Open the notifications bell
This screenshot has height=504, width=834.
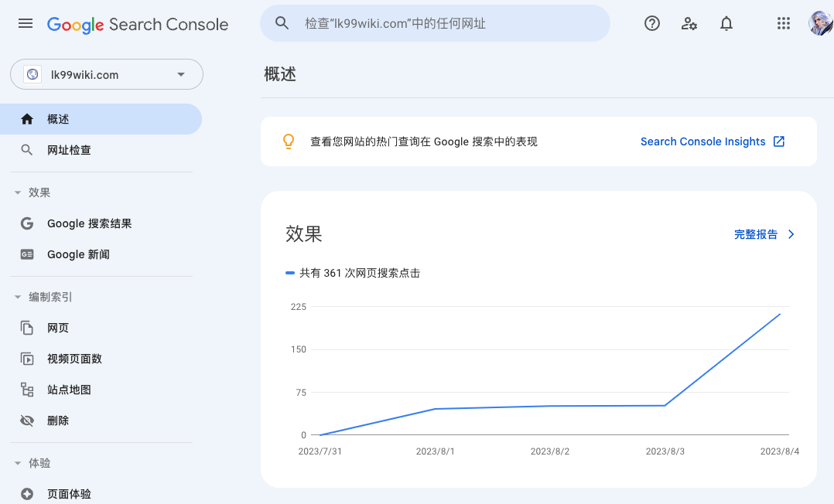726,23
